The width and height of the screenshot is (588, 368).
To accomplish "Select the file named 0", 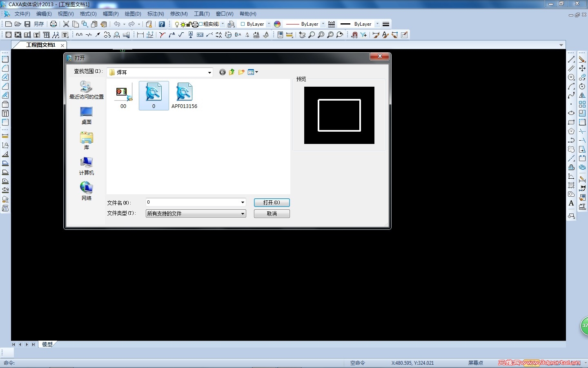I will click(154, 96).
